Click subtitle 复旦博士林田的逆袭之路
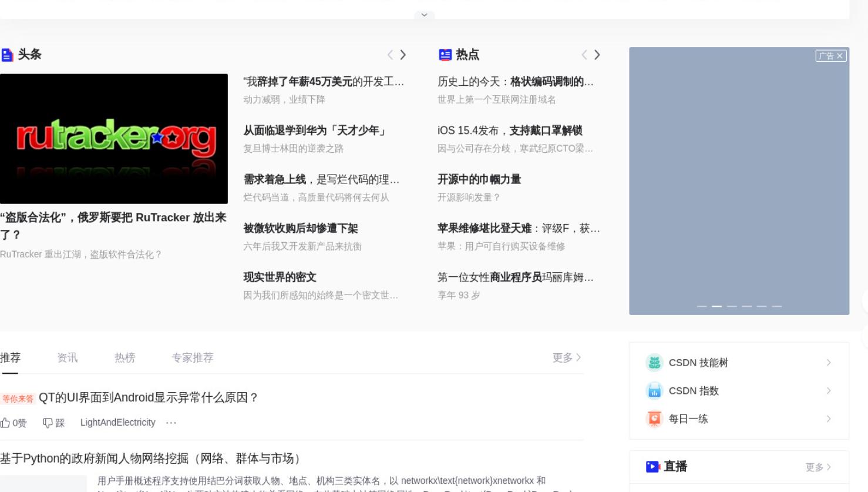Image resolution: width=868 pixels, height=492 pixels. 294,149
